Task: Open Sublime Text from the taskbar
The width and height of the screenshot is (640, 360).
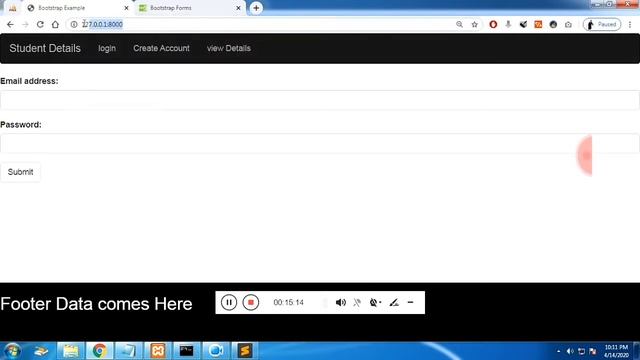Action: click(245, 351)
